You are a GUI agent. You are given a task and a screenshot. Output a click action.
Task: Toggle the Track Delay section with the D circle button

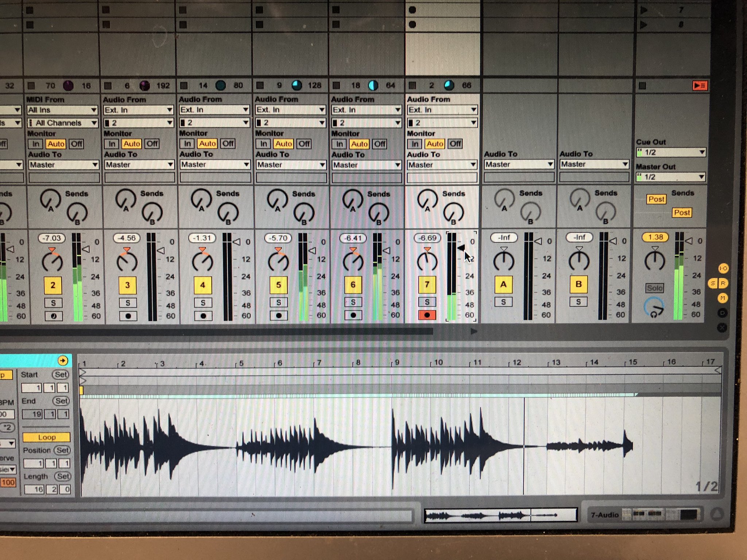723,313
